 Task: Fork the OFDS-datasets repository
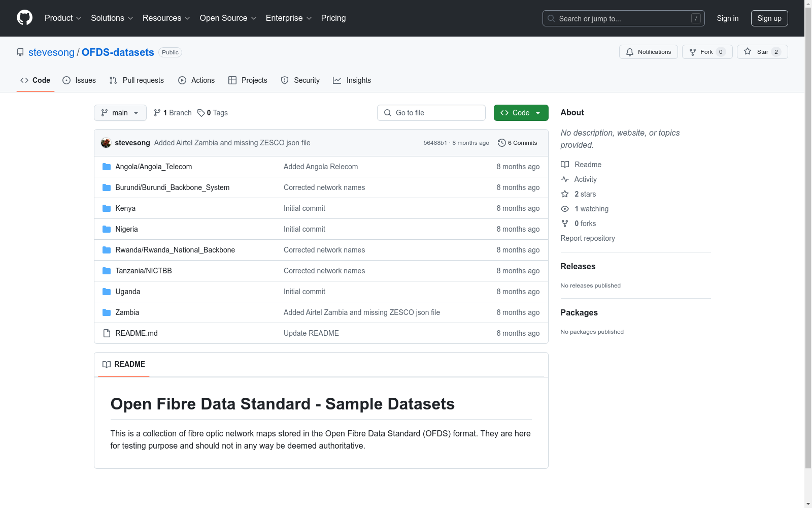[707, 52]
